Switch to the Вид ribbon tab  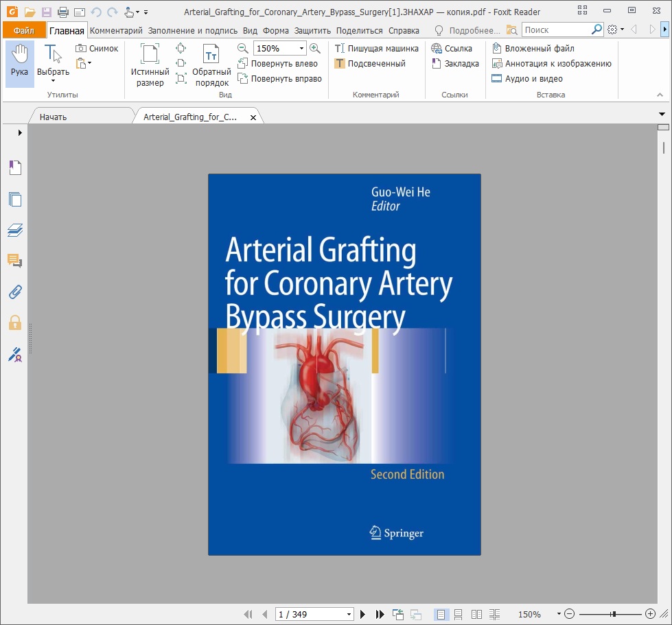click(250, 30)
